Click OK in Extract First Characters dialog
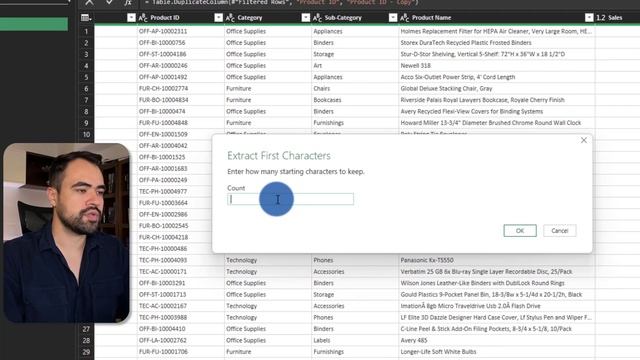 (x=520, y=231)
